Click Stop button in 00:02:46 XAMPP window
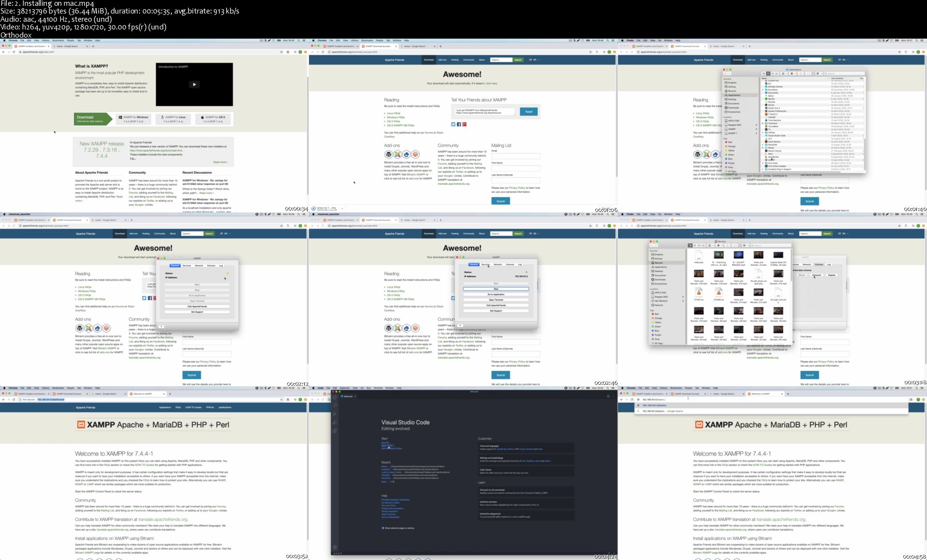 click(496, 289)
